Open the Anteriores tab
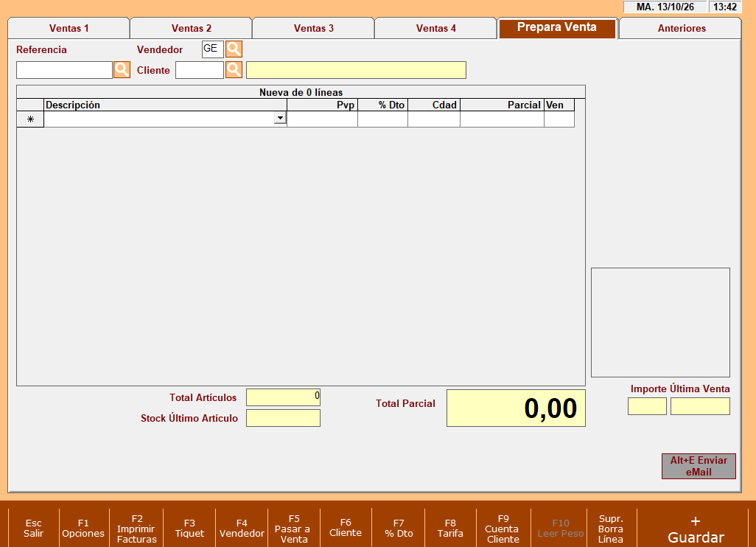 click(680, 28)
